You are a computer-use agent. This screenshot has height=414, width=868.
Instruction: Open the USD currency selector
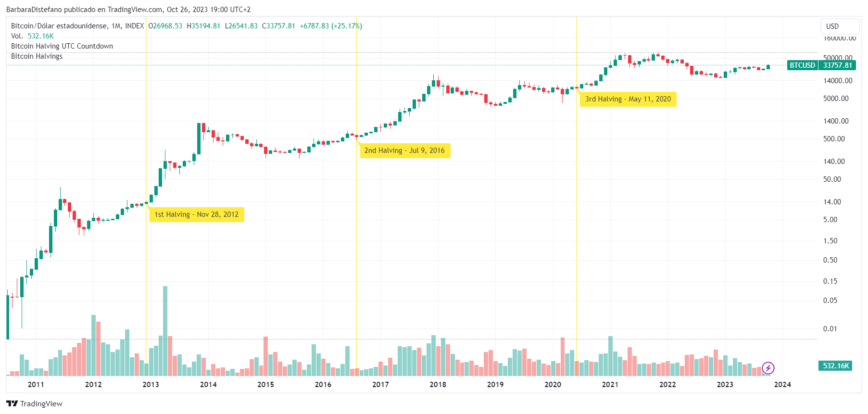(840, 26)
